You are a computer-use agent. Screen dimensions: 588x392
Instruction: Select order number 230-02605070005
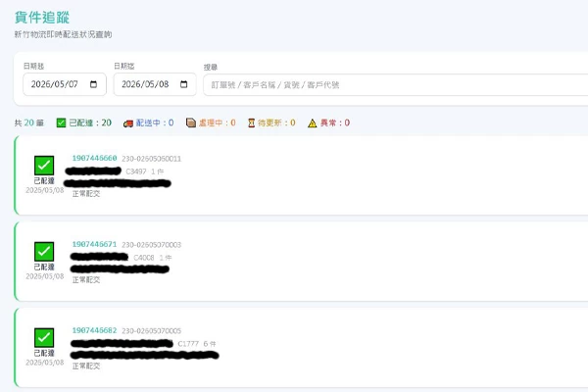click(152, 331)
